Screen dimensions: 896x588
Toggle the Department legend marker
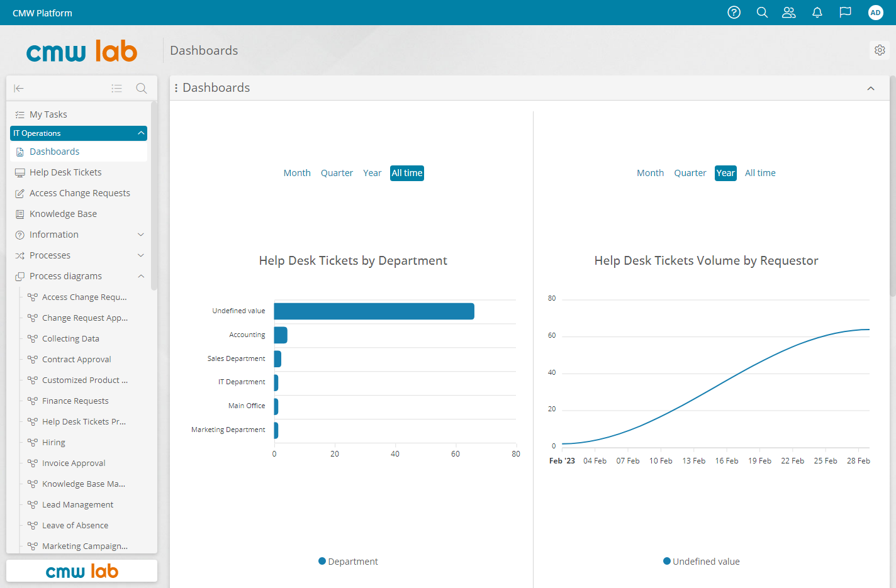click(322, 561)
